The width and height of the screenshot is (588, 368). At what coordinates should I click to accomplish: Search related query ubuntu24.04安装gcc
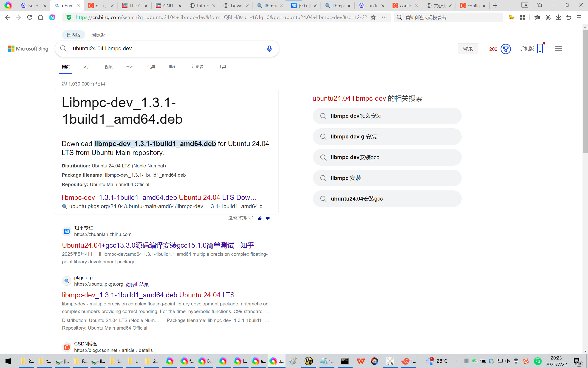387,199
